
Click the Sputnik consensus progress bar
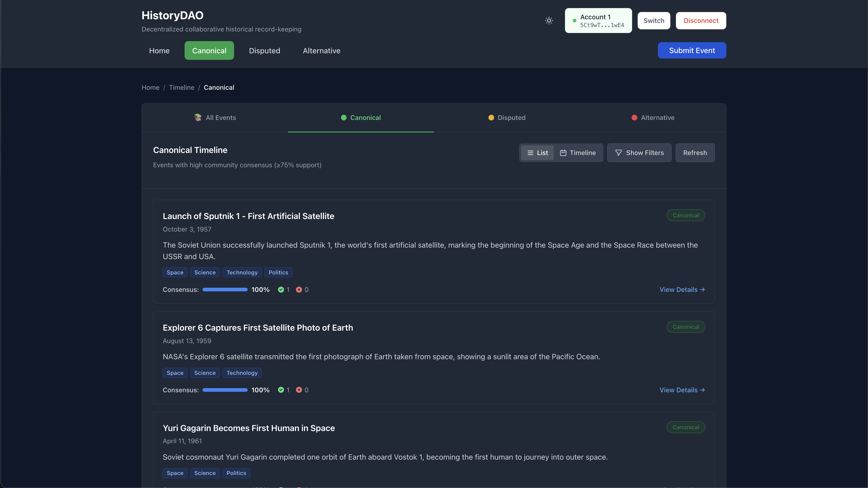click(x=225, y=290)
